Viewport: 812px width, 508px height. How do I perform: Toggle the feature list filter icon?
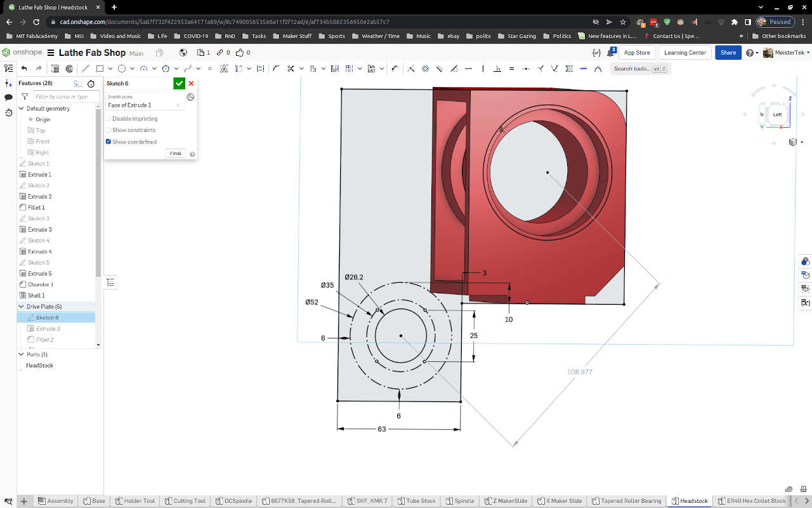pos(24,97)
